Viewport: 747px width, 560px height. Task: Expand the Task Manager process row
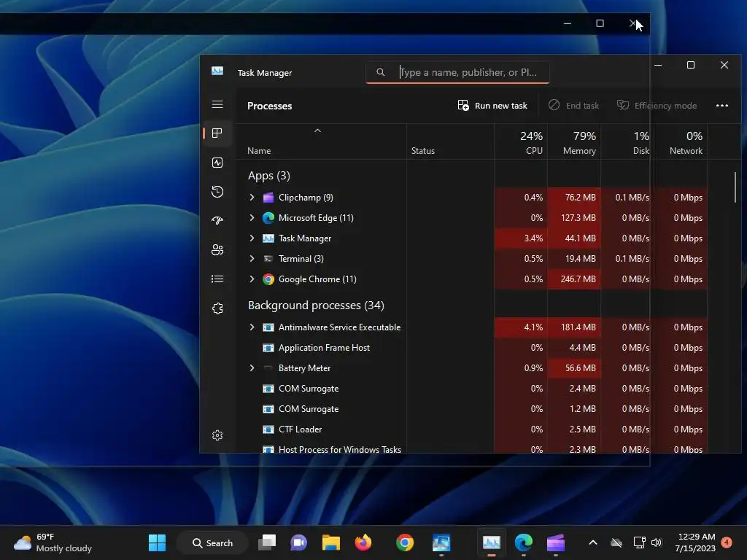(252, 238)
